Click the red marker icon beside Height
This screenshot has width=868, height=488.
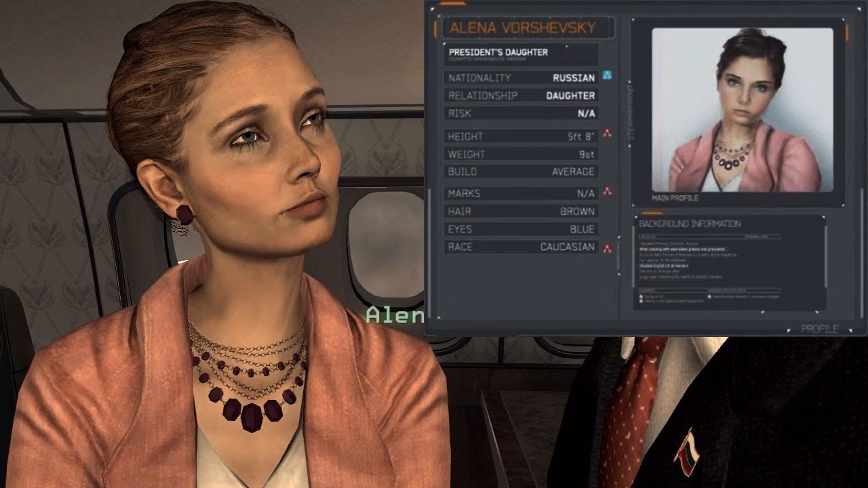[x=608, y=134]
